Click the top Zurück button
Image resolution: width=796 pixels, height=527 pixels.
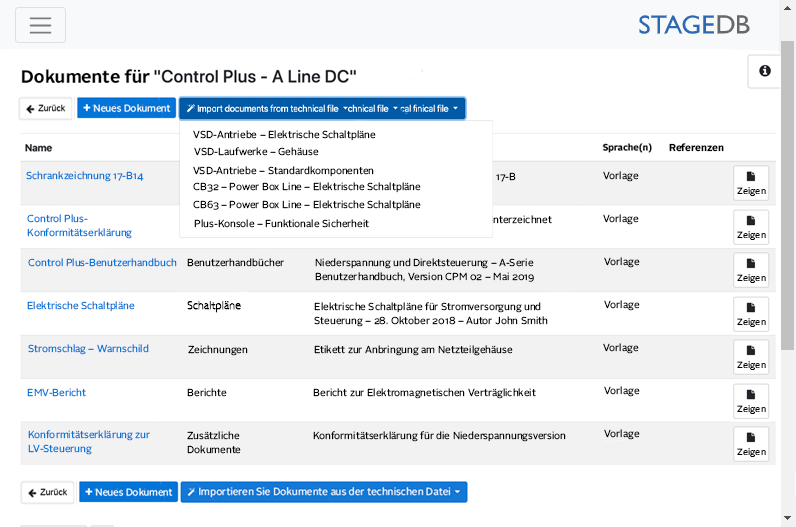tap(46, 108)
